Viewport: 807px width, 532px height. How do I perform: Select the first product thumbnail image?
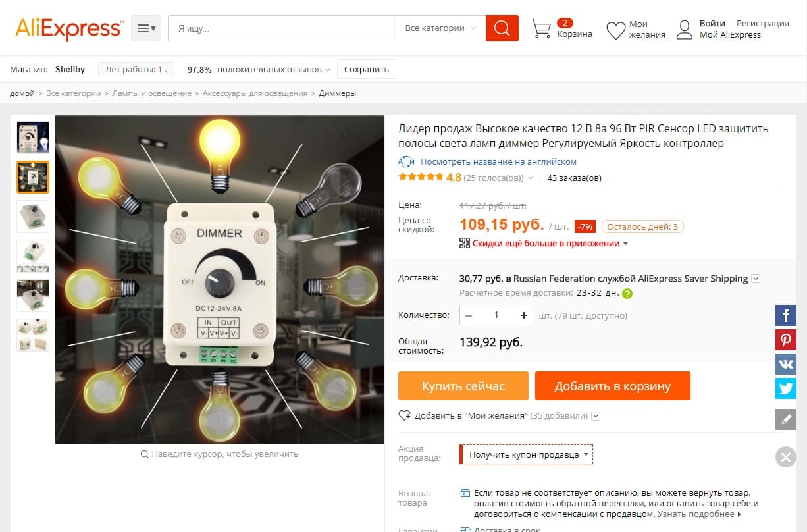pyautogui.click(x=33, y=137)
